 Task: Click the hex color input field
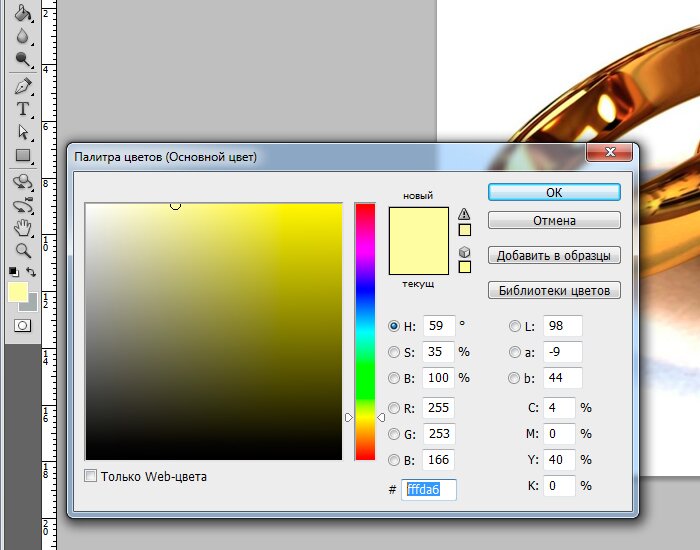[x=428, y=489]
